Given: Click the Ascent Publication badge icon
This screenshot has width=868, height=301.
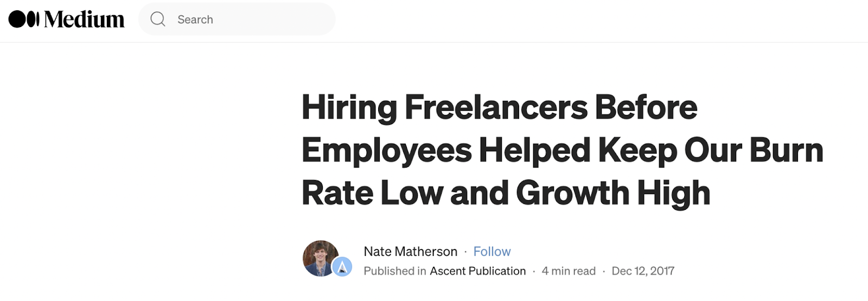Looking at the screenshot, I should (x=342, y=267).
